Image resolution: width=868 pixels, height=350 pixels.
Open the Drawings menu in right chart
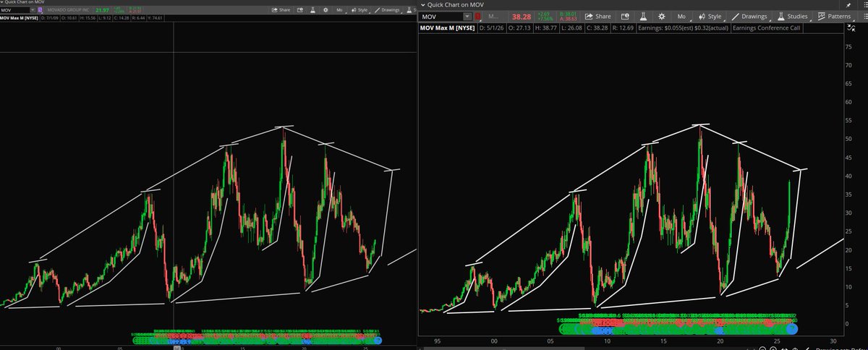[749, 16]
